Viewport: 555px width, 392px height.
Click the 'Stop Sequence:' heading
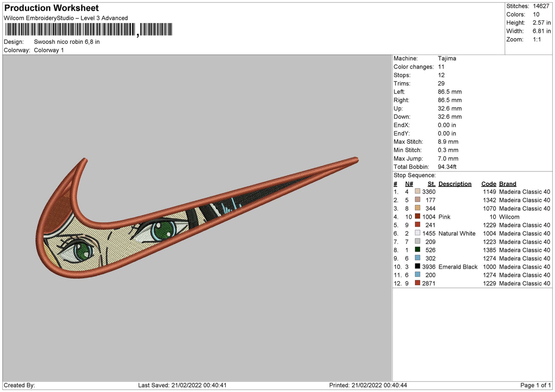tap(414, 175)
